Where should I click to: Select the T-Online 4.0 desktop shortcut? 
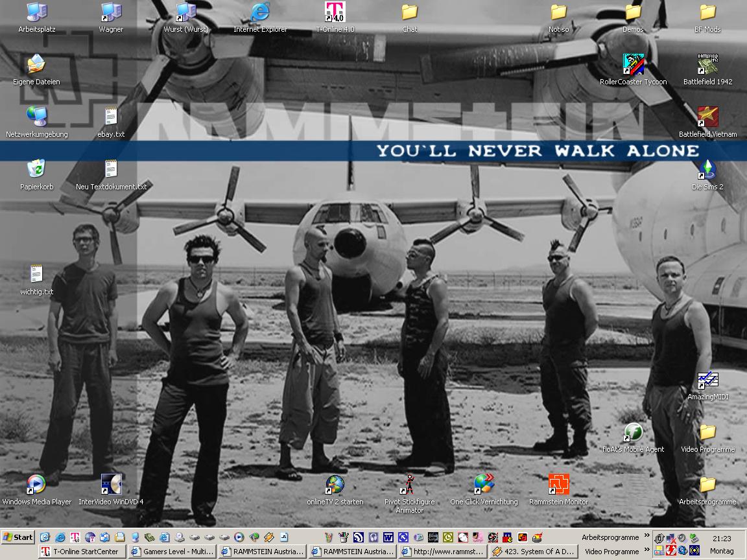pos(335,18)
